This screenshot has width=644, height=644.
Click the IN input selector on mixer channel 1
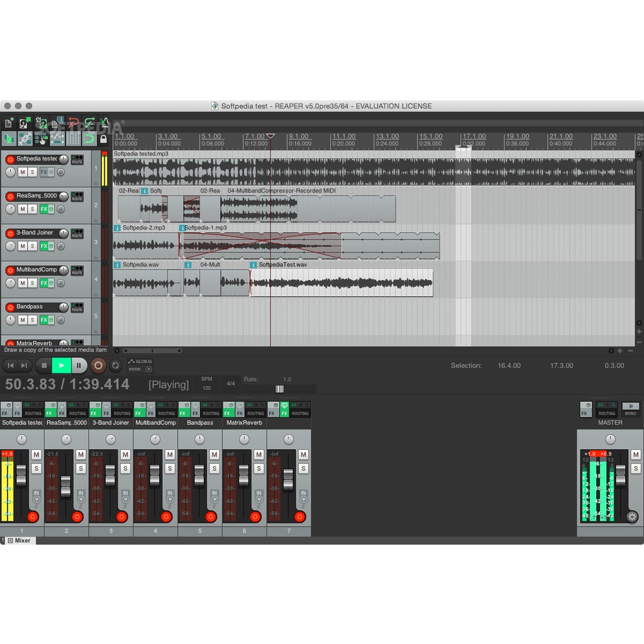tap(36, 496)
